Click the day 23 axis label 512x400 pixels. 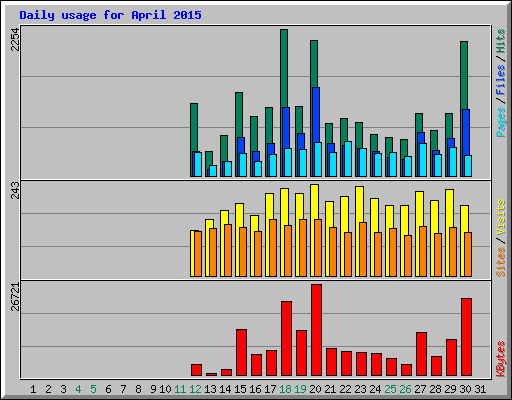pyautogui.click(x=360, y=389)
